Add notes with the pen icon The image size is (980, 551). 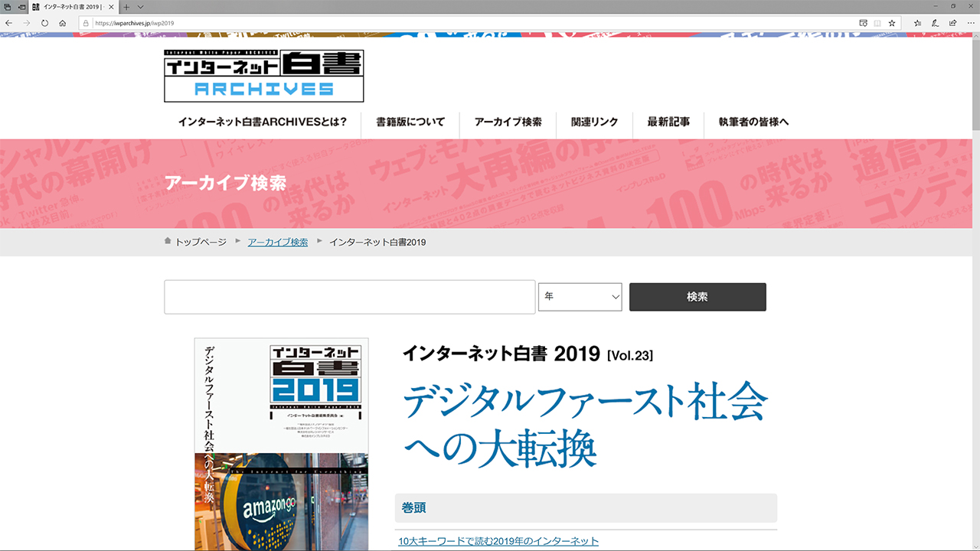click(x=935, y=23)
